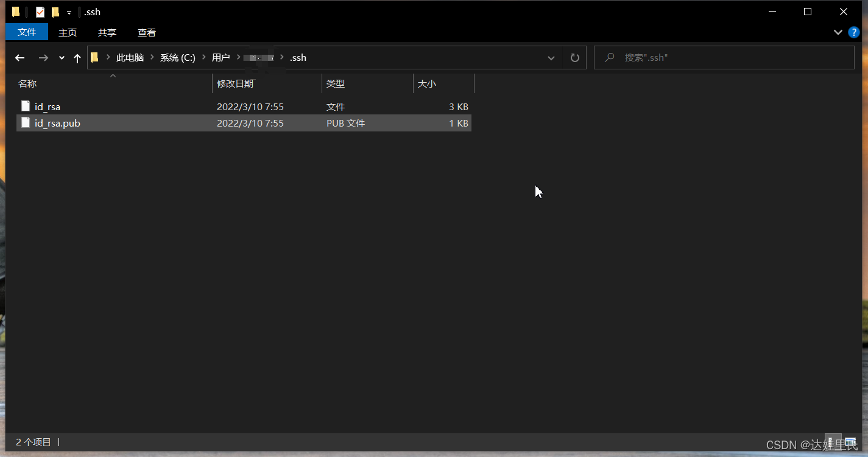
Task: Click the title bar folder icon
Action: [16, 12]
